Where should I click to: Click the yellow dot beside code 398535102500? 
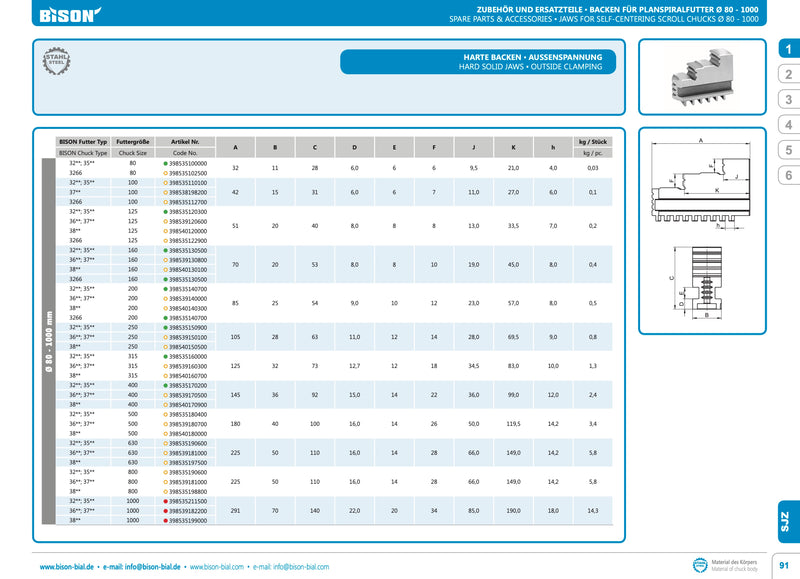[165, 172]
